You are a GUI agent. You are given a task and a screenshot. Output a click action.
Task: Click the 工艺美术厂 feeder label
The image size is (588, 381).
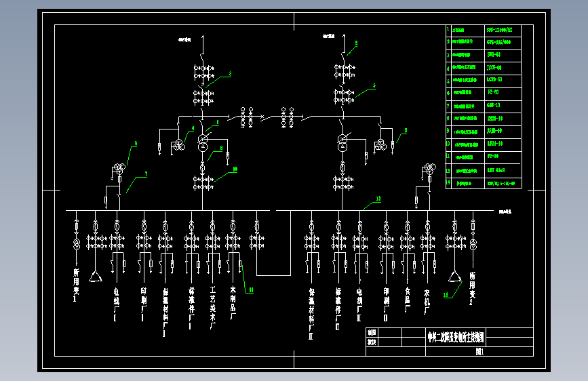213,308
